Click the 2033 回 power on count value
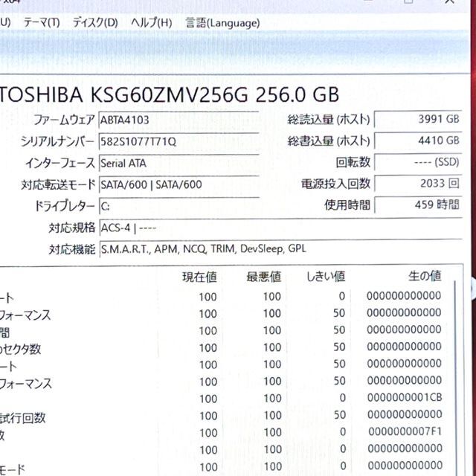The image size is (476, 476). 418,184
